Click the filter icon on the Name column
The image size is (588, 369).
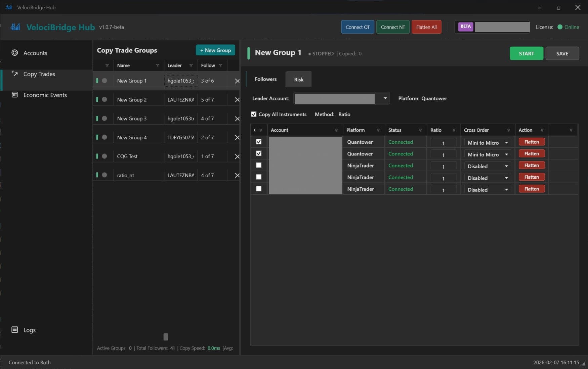point(158,65)
